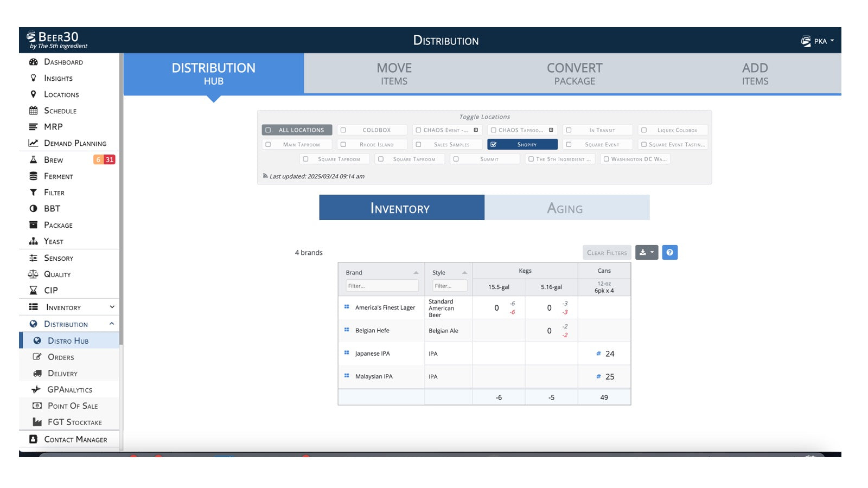Click the Filter funnel icon in sidebar
Viewport: 868px width, 488px height.
33,192
